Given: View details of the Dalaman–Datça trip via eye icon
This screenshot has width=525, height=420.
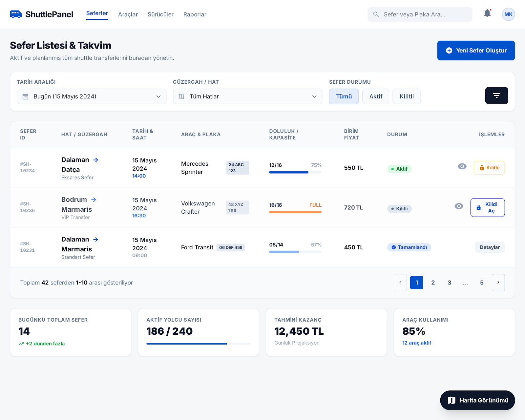Looking at the screenshot, I should click(x=462, y=166).
